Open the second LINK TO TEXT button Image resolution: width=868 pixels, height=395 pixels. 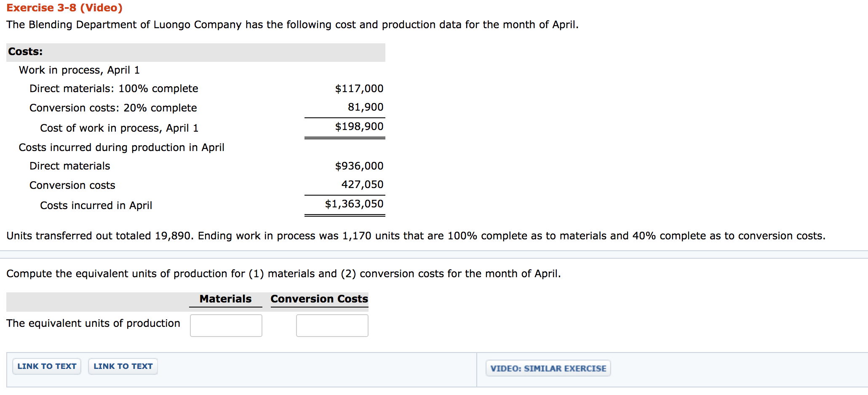coord(123,366)
